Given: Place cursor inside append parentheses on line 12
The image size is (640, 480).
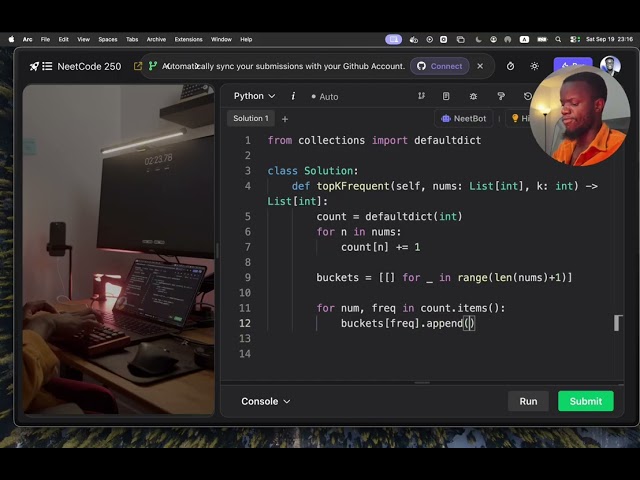Looking at the screenshot, I should coord(469,323).
